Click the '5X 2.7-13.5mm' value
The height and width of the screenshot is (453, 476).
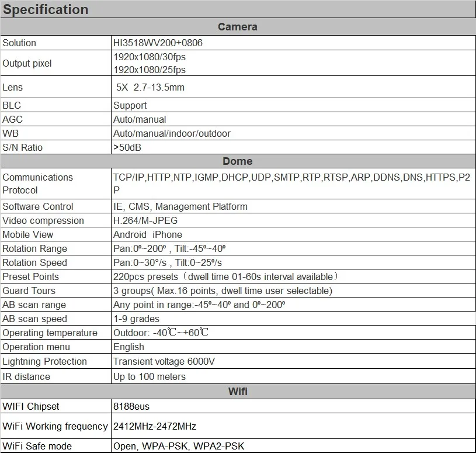pyautogui.click(x=150, y=87)
